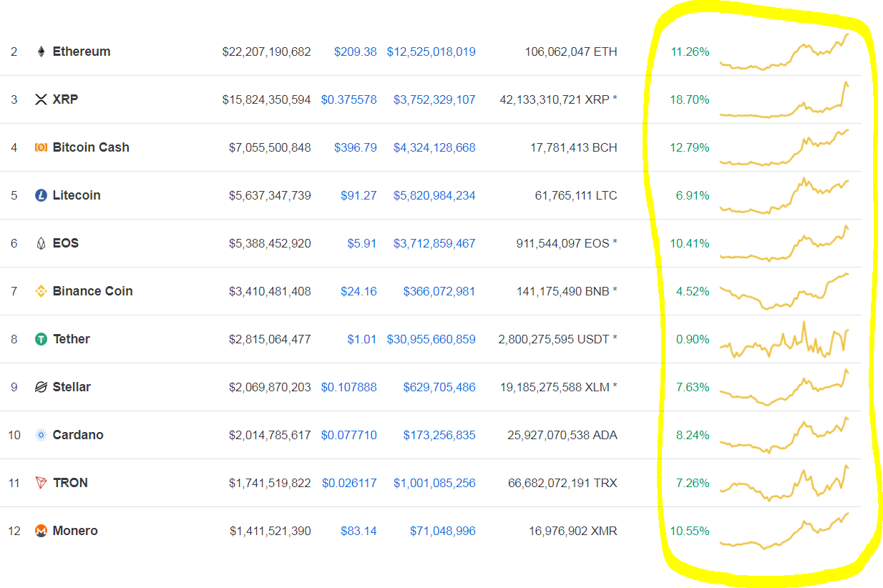The height and width of the screenshot is (588, 883).
Task: Open the Tether 7-day price sparkline
Action: (x=784, y=340)
